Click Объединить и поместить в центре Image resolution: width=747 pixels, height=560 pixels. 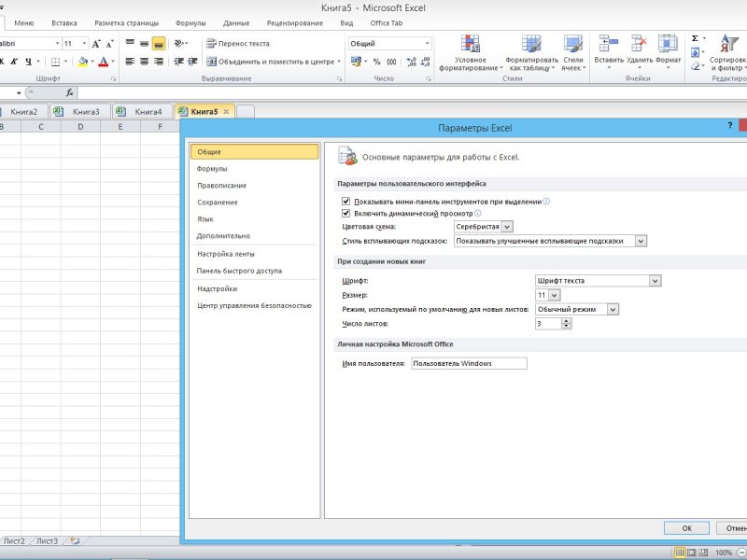tap(270, 62)
